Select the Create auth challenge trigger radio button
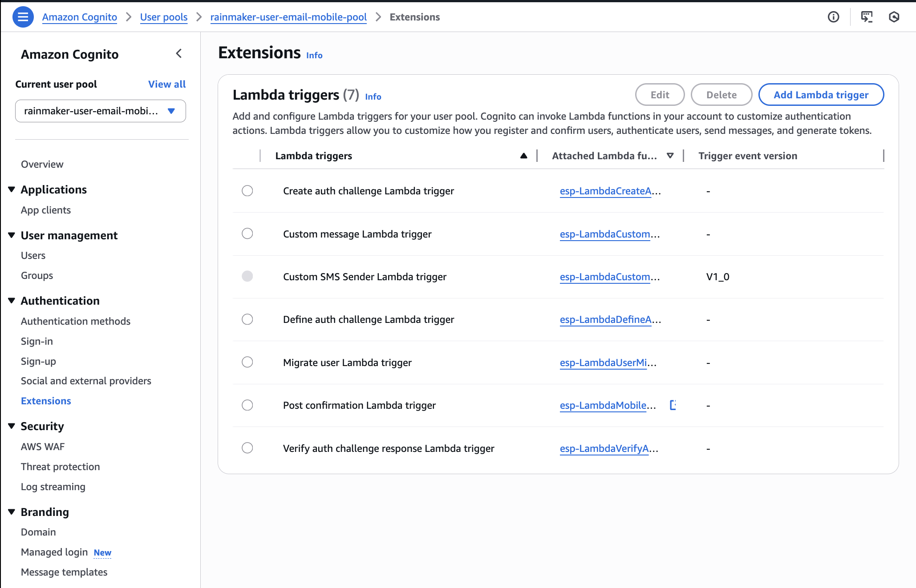The image size is (916, 588). coord(247,191)
